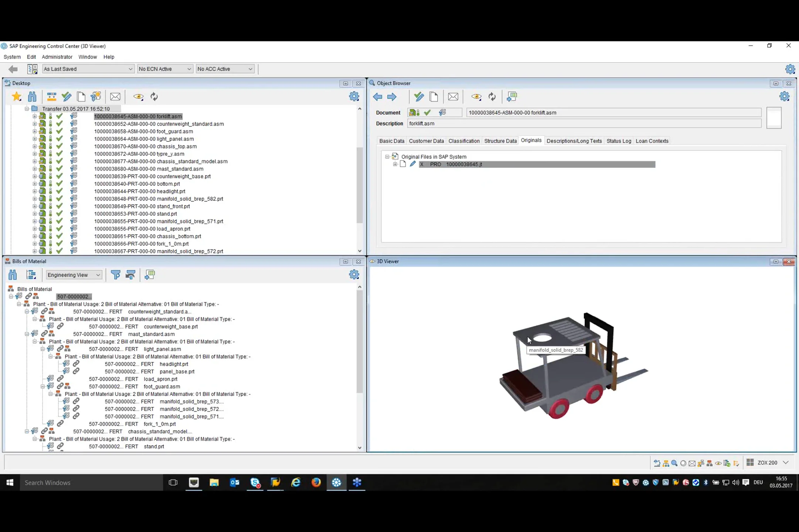
Task: Select the Engineering View dropdown in BOM panel
Action: point(72,274)
